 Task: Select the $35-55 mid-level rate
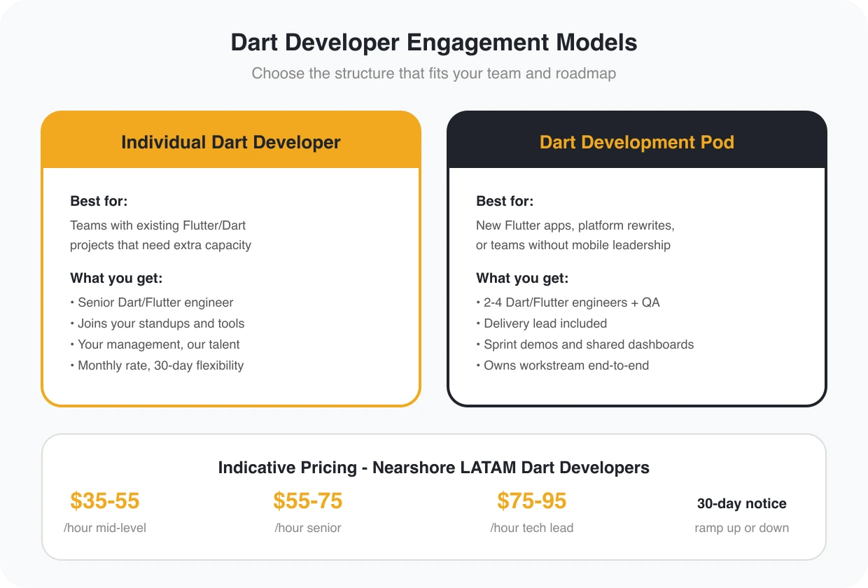(105, 501)
